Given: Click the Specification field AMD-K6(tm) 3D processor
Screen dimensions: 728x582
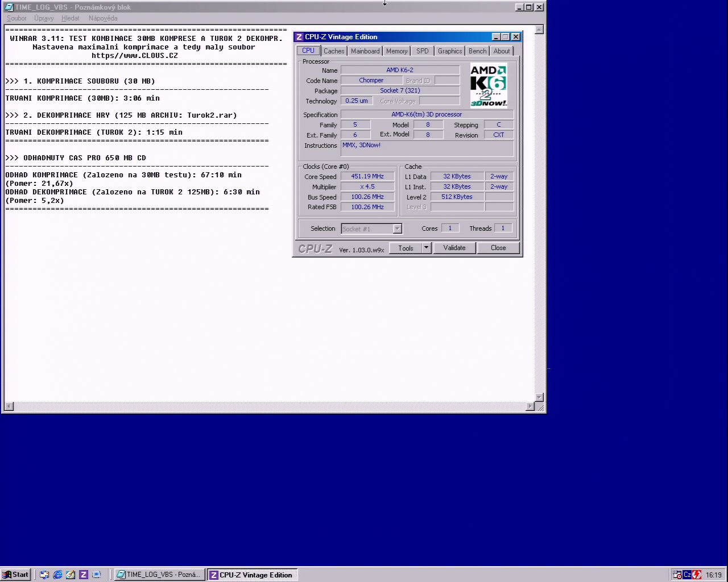Looking at the screenshot, I should point(427,114).
